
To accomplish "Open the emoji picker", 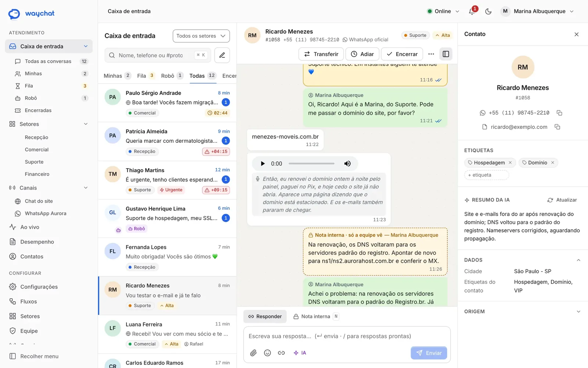I will click(x=268, y=353).
